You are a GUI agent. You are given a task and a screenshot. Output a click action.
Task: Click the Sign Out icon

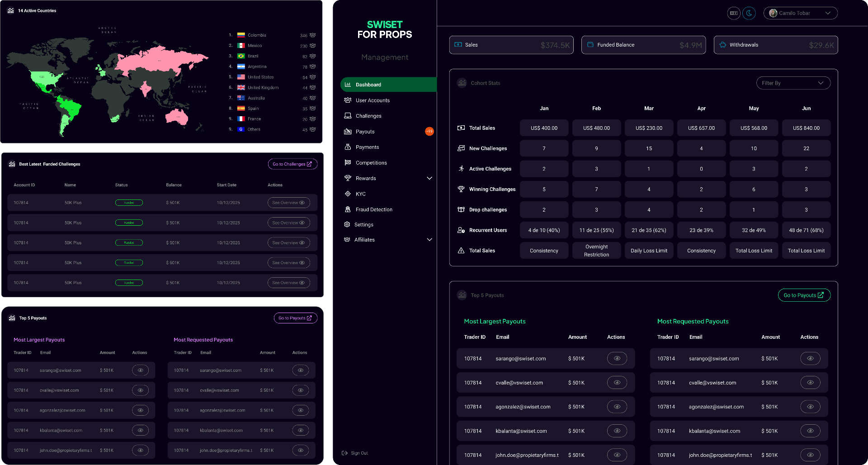click(x=344, y=453)
